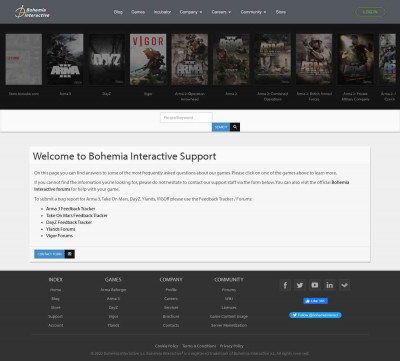Screen dimensions: 400x361
Task: Click the Twitter Follow @bohemiainteract button
Action: (315, 315)
